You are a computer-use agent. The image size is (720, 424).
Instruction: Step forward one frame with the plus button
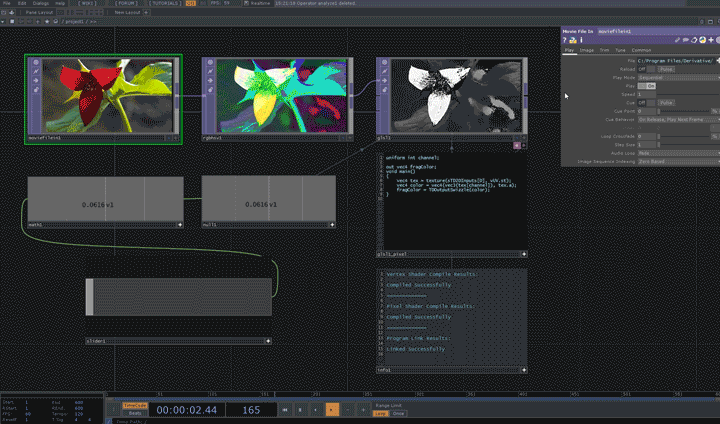pyautogui.click(x=363, y=410)
